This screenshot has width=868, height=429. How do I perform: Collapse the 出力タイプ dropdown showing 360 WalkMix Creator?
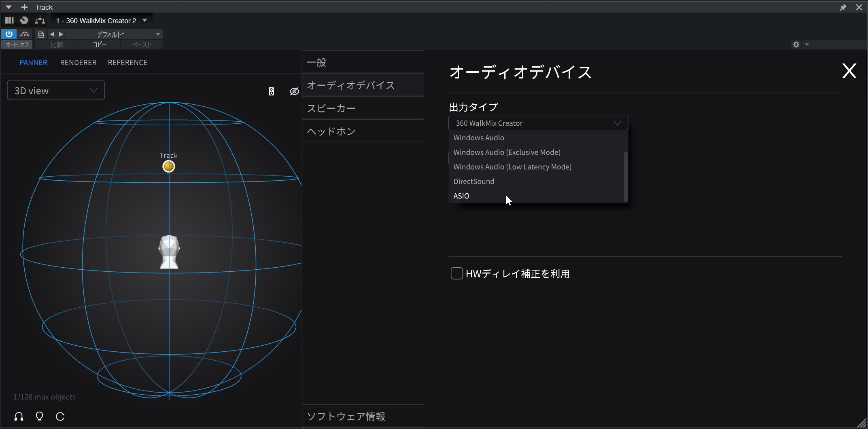pyautogui.click(x=538, y=123)
